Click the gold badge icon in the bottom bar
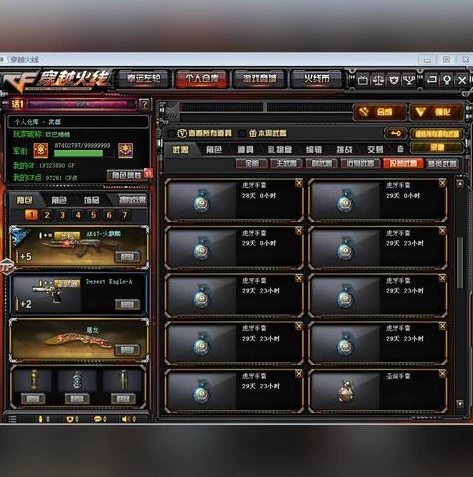This screenshot has width=473, height=477. point(72,419)
